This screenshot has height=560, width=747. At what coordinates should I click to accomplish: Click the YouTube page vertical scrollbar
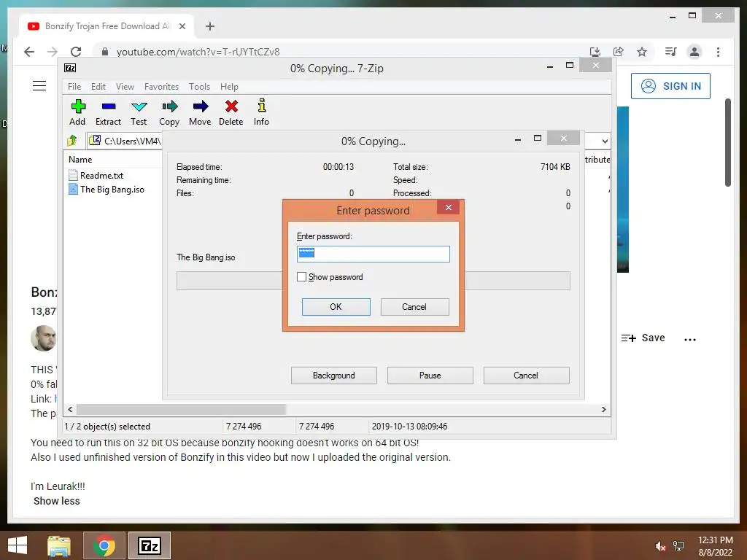(727, 143)
